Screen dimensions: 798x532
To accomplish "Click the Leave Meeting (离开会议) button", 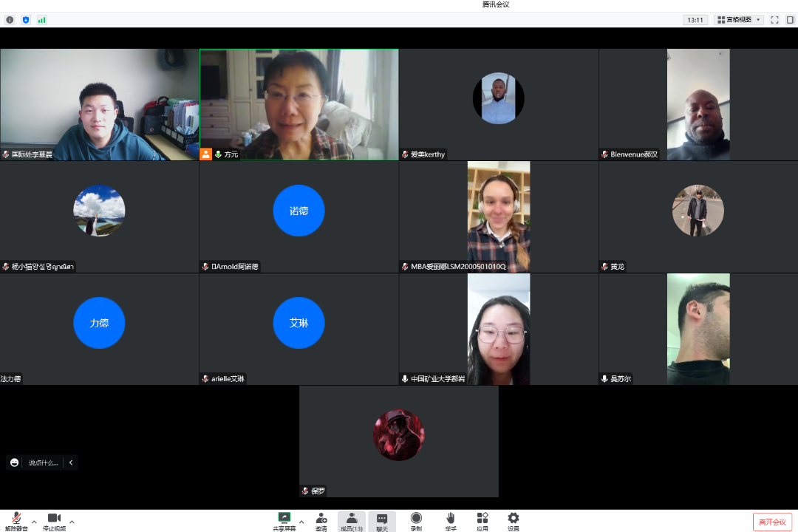I will pyautogui.click(x=772, y=522).
